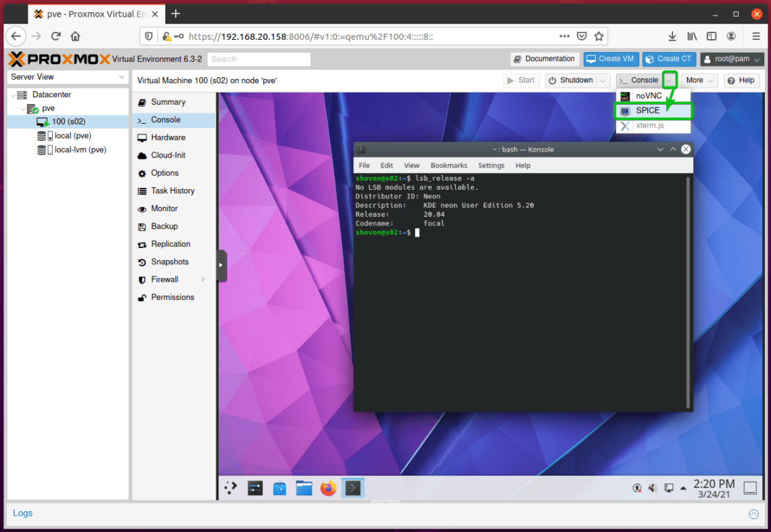Click the show desktop button in KDE panel

750,488
